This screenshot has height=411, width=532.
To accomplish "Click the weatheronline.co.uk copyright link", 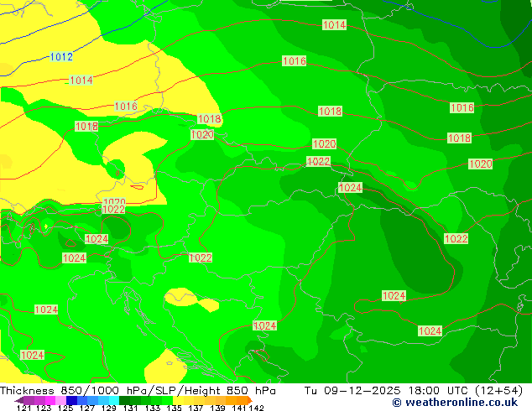I will [x=455, y=403].
